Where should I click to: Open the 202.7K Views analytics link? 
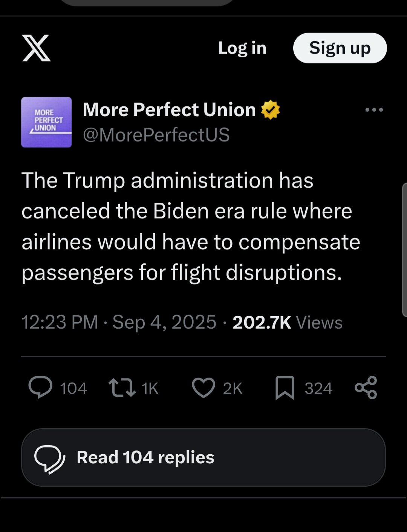(x=288, y=323)
